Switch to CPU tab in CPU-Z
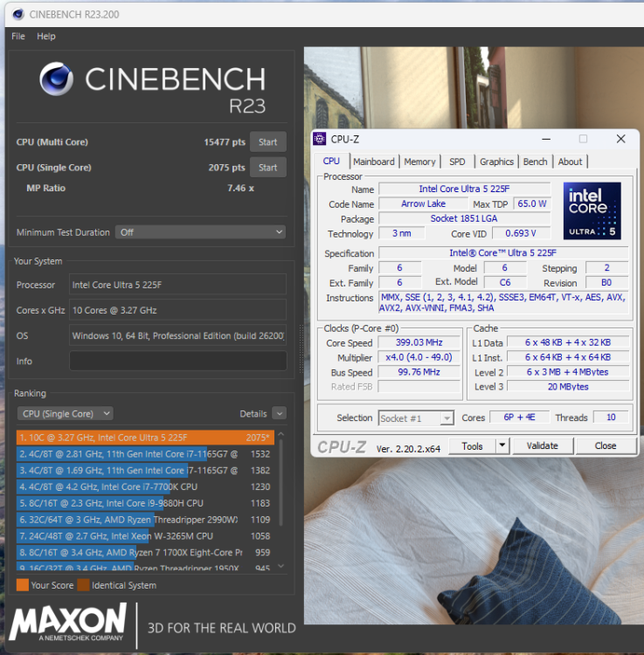This screenshot has width=644, height=655. [x=331, y=162]
